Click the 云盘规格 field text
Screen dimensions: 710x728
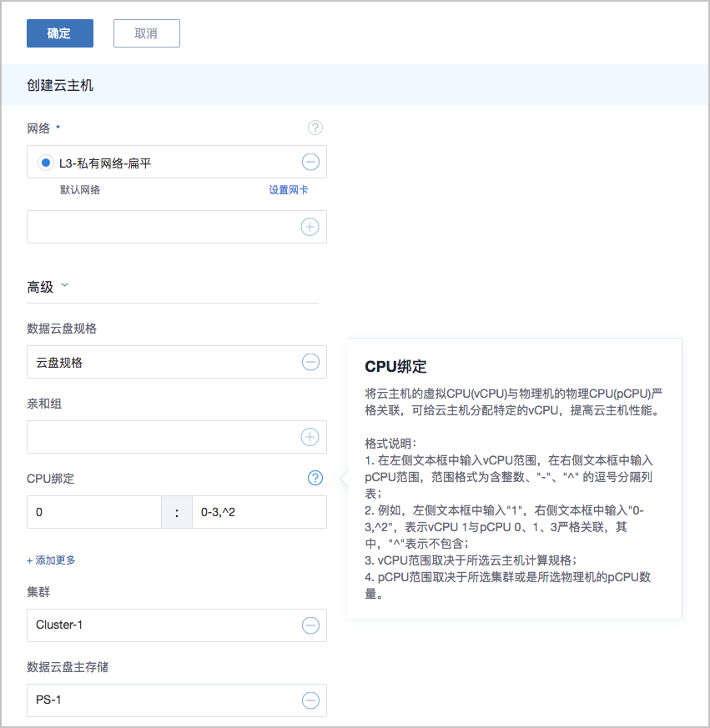(59, 363)
